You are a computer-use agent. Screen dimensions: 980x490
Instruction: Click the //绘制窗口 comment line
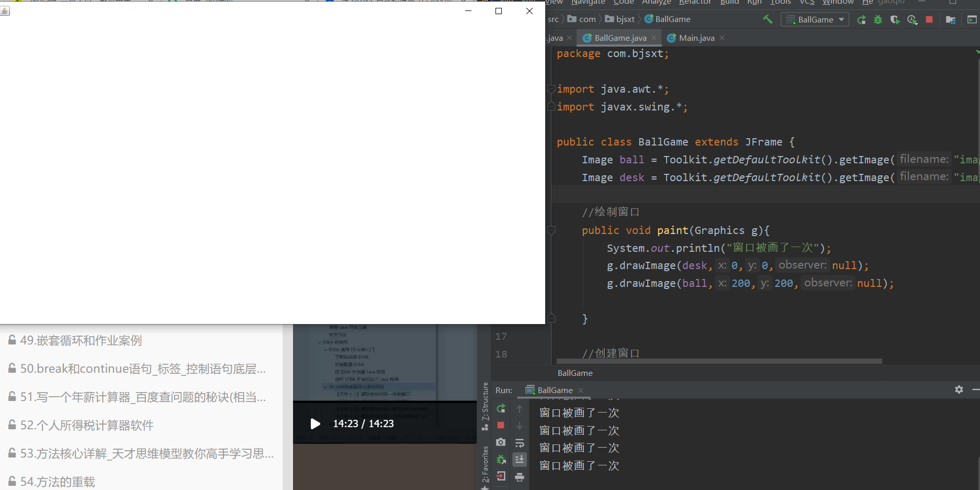611,212
